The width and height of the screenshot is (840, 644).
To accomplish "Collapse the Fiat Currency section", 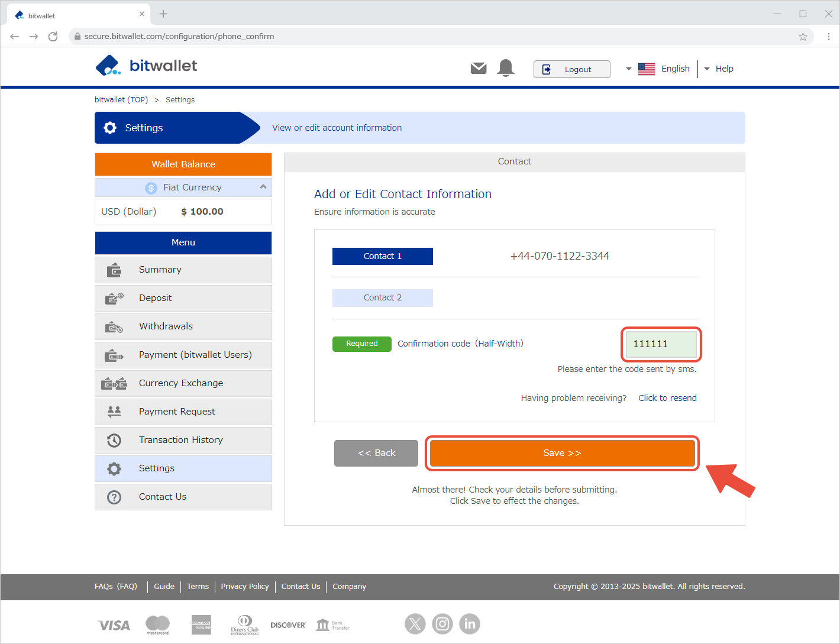I will pos(263,187).
